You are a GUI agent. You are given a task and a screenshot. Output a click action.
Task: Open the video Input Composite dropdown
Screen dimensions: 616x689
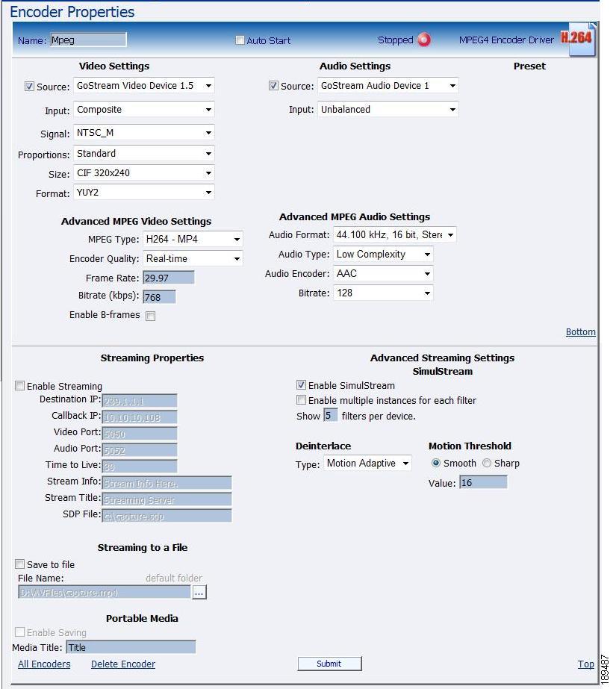143,110
